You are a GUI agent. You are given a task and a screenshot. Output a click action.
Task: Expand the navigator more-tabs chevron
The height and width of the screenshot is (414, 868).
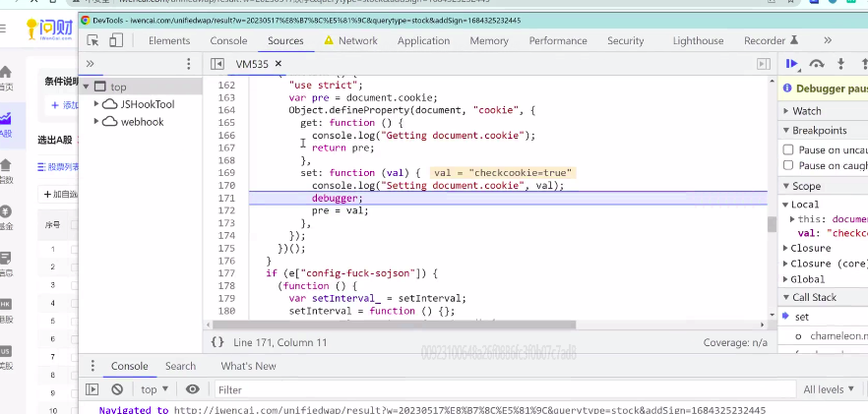pos(91,64)
